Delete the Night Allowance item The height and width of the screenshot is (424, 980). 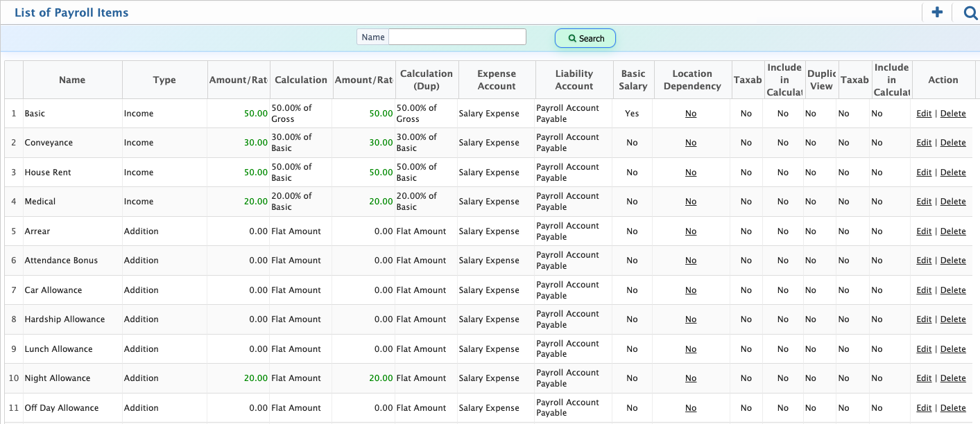[x=953, y=378]
